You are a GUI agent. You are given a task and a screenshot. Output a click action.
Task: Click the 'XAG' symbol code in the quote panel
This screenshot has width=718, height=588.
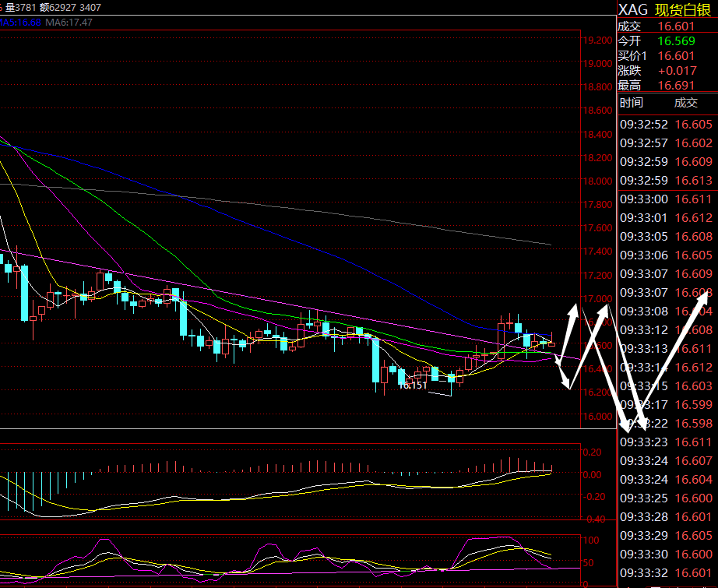coord(633,9)
